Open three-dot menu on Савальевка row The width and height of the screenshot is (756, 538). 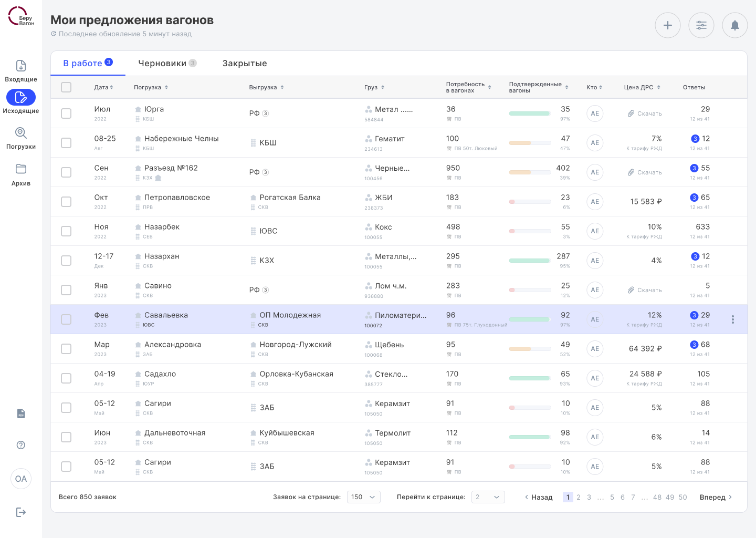[733, 319]
